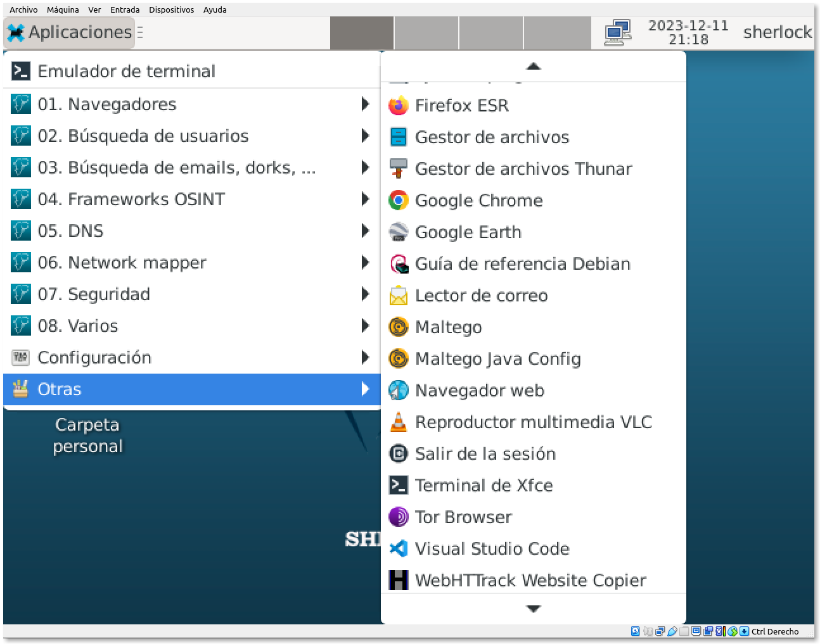This screenshot has width=820, height=644.
Task: Click the submenu scroll-up arrow
Action: pos(534,66)
